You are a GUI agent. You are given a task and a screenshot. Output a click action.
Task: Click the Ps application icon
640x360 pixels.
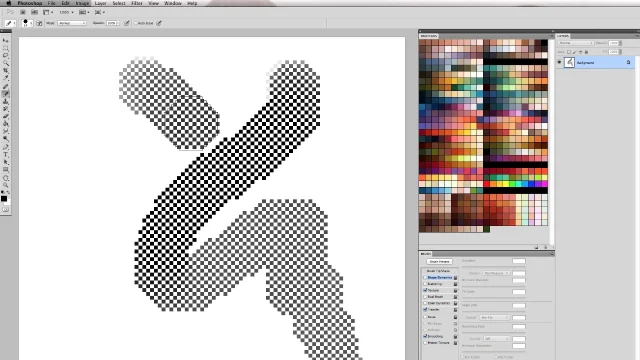[10, 12]
